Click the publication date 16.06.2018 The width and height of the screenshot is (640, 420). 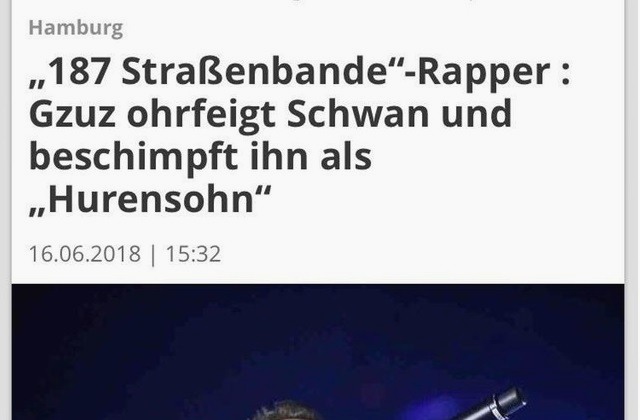click(85, 254)
